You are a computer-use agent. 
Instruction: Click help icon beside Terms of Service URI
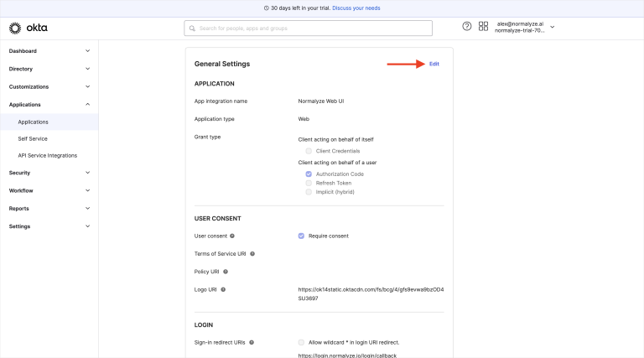pyautogui.click(x=252, y=253)
